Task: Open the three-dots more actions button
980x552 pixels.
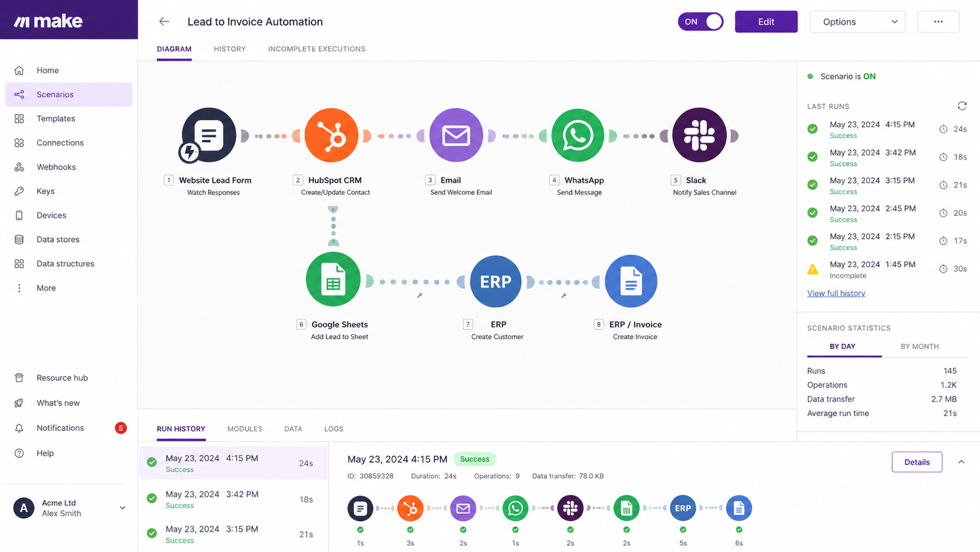Action: click(938, 22)
